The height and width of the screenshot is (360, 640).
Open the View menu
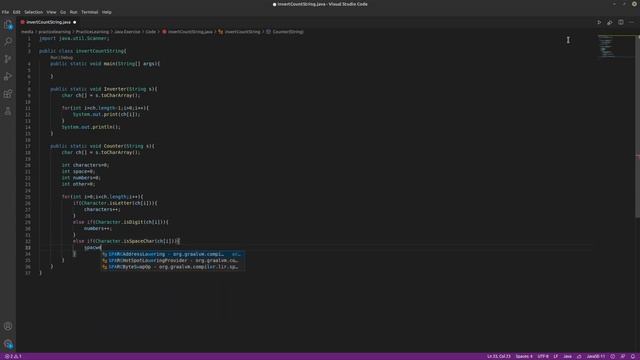51,12
